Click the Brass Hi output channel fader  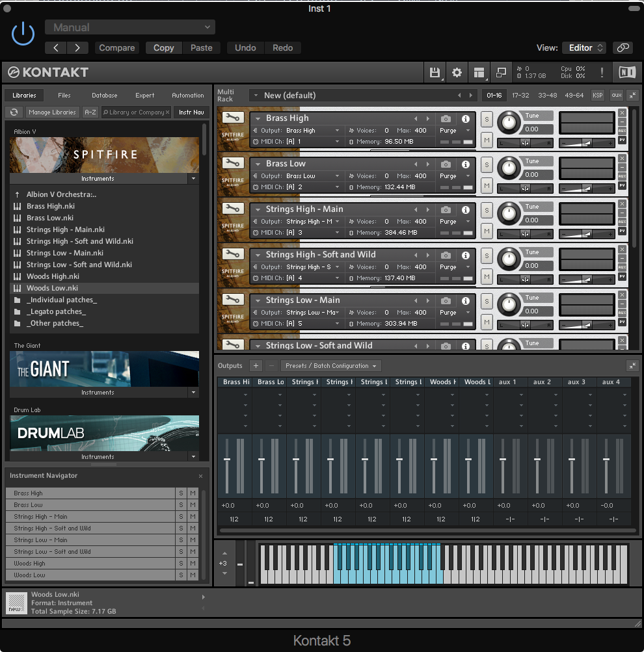click(x=227, y=460)
